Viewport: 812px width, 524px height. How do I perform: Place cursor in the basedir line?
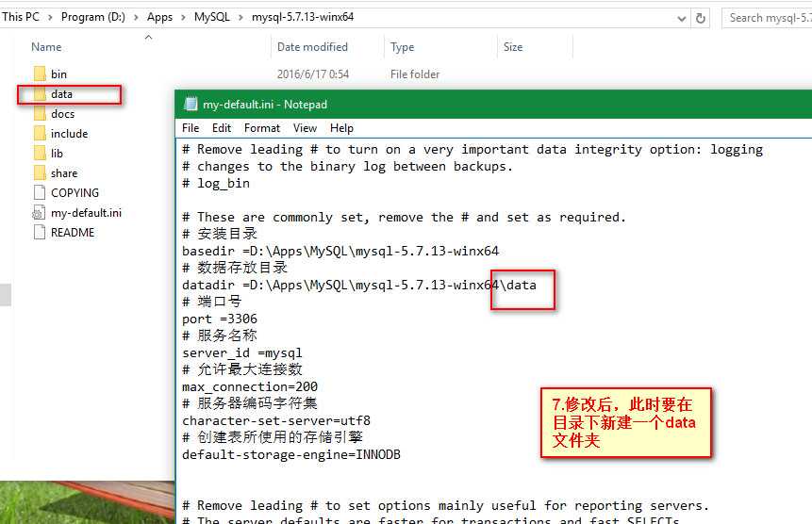coord(340,251)
